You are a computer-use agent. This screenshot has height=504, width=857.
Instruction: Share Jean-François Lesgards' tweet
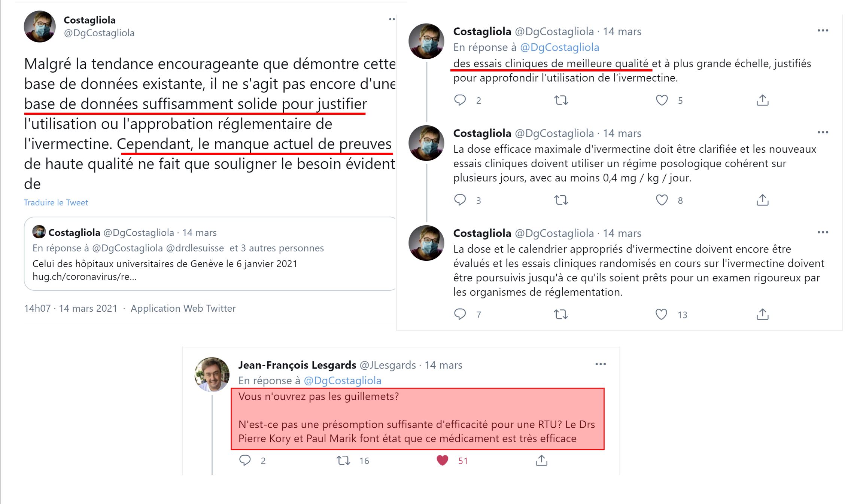(x=541, y=460)
